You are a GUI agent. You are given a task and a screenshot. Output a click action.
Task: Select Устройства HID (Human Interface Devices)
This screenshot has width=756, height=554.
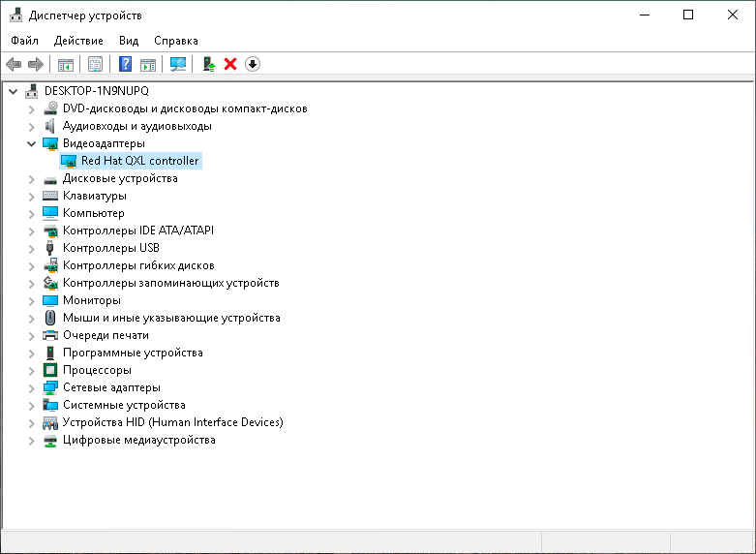click(x=172, y=422)
